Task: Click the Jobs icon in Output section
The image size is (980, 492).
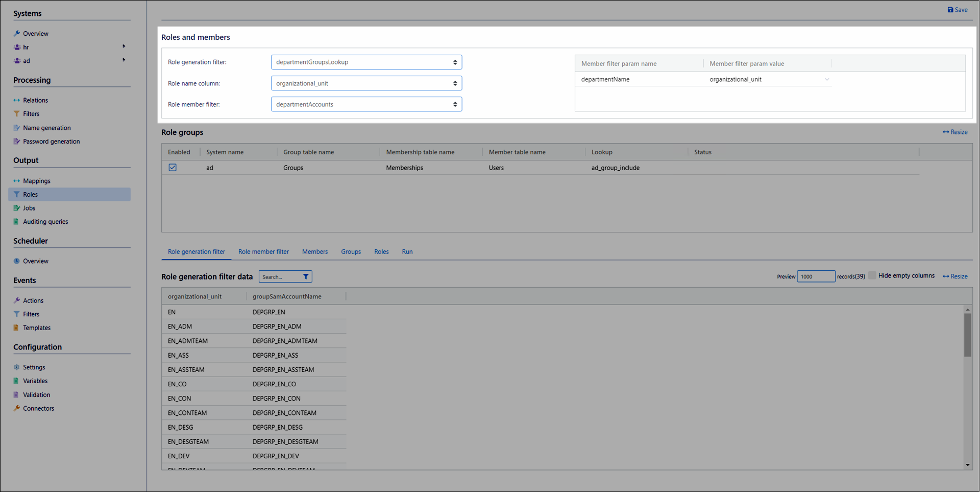Action: pos(17,208)
